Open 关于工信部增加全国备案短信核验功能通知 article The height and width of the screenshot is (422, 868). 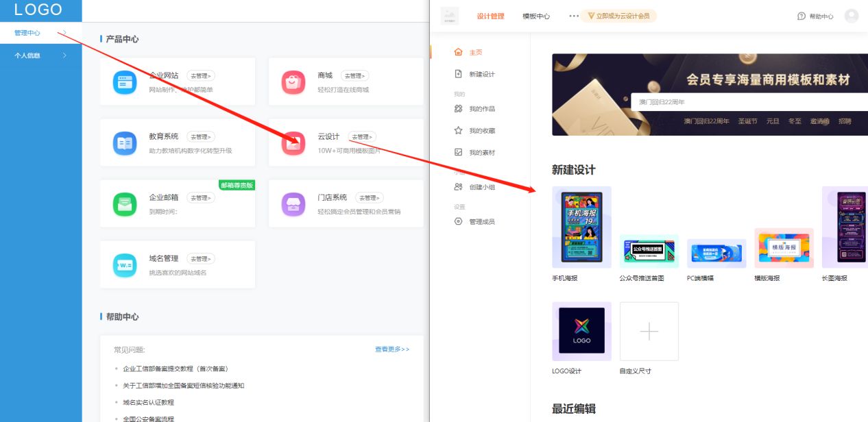(x=184, y=386)
